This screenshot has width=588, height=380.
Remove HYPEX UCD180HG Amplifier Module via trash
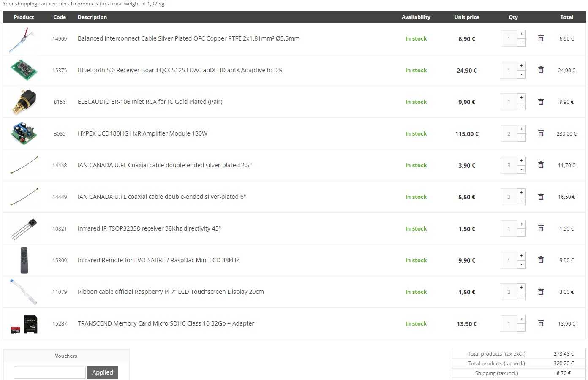[x=541, y=133]
